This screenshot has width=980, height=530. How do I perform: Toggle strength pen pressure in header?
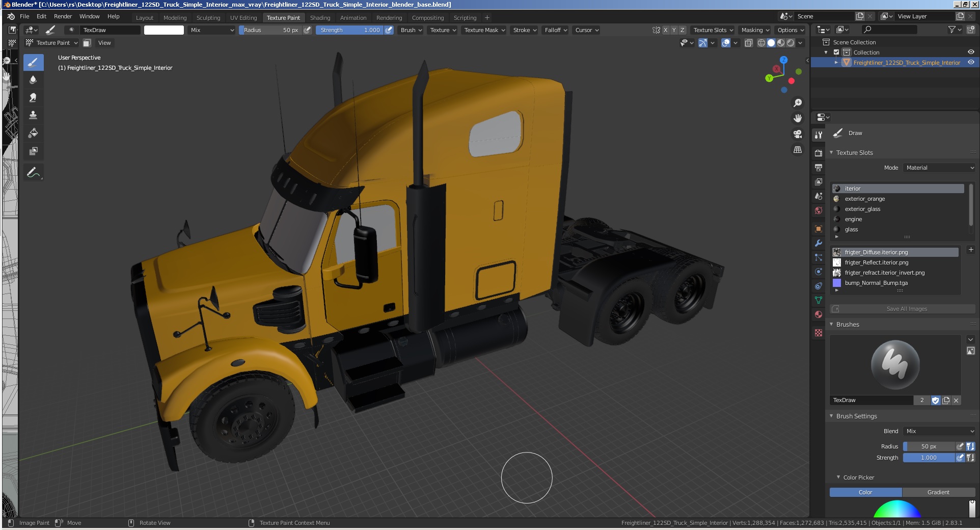click(389, 30)
